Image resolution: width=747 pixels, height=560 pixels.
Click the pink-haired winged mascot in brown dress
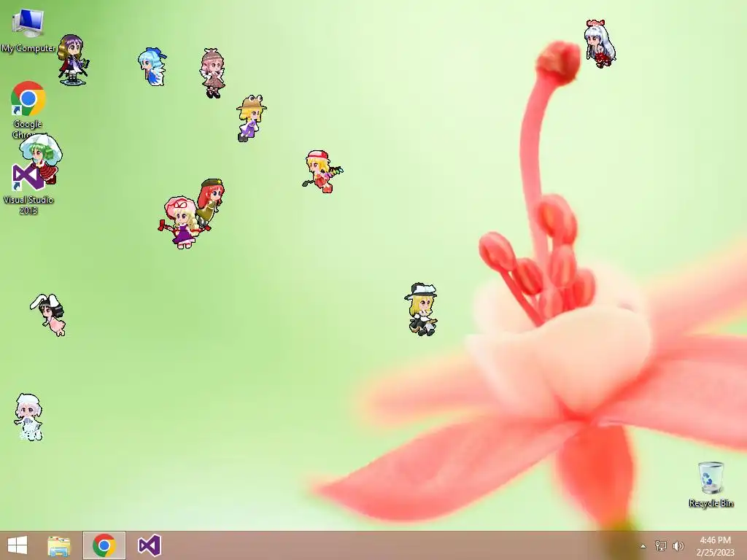(x=212, y=73)
